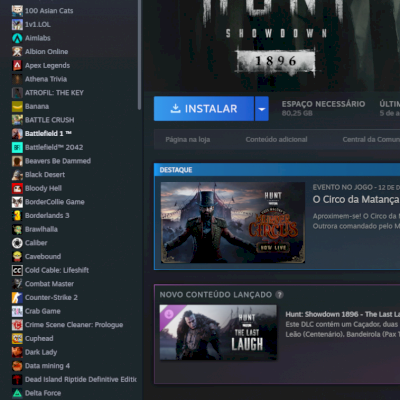400x400 pixels.
Task: Select the Combat Master icon
Action: point(17,284)
